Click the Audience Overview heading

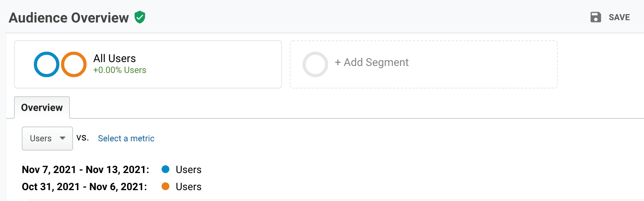pos(69,18)
